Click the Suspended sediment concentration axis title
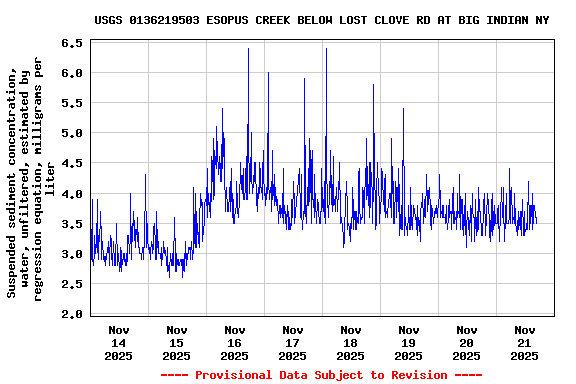This screenshot has width=576, height=384. tap(31, 178)
